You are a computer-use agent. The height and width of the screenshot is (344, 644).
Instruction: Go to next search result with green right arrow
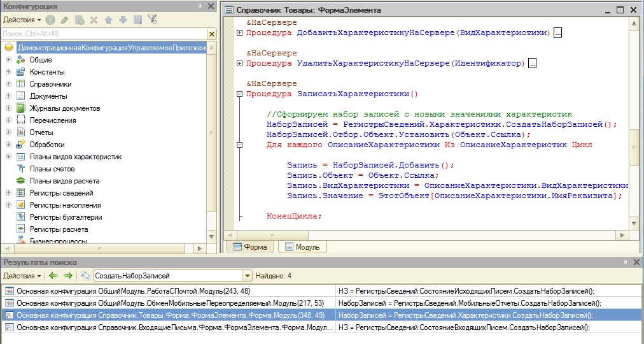click(x=68, y=276)
